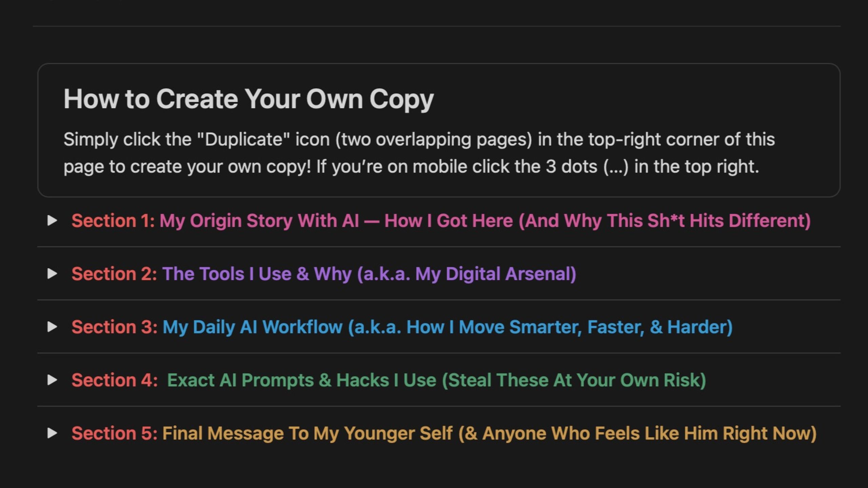Click the red 'Section 4:' label
The height and width of the screenshot is (488, 868).
115,380
